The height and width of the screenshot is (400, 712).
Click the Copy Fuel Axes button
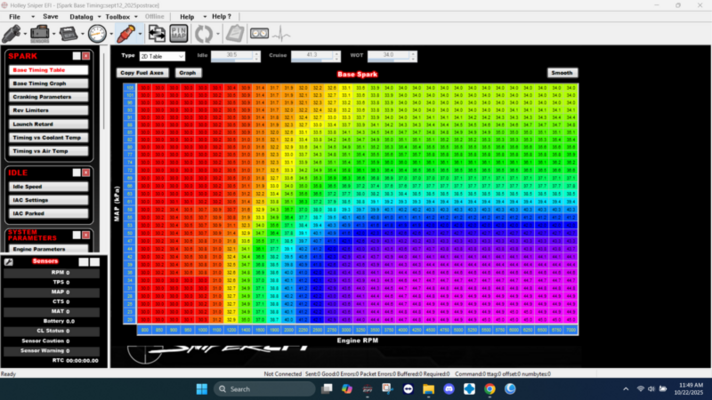coord(142,73)
